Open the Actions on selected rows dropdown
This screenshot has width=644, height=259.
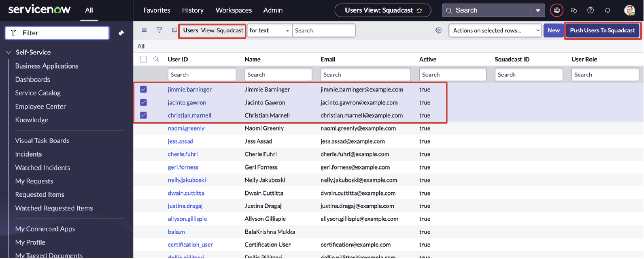coord(495,31)
